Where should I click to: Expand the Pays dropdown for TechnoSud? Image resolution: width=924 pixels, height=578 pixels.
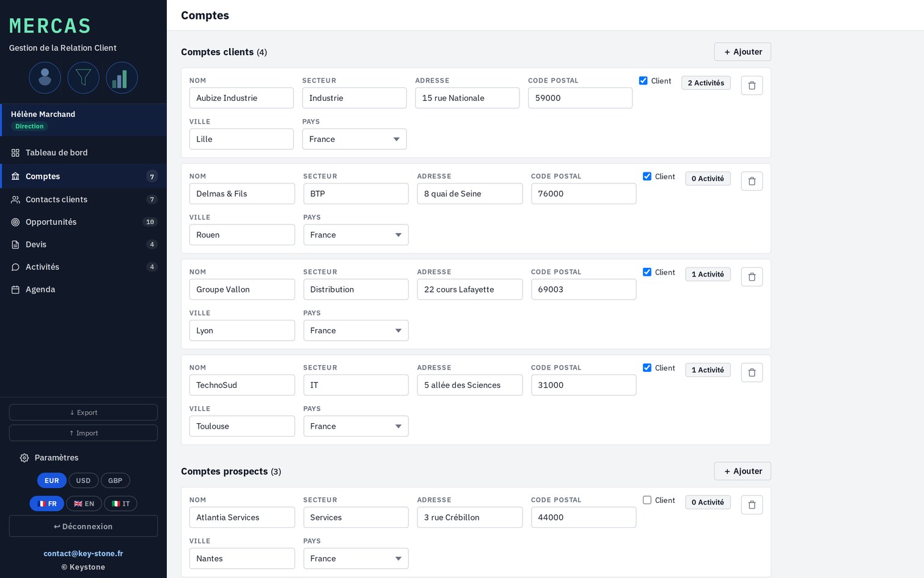click(356, 426)
